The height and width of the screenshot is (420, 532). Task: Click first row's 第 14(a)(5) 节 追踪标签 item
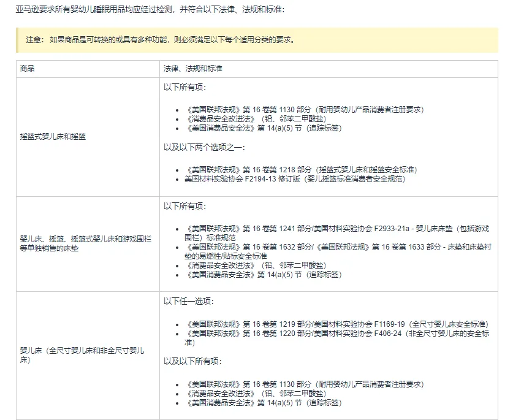(263, 128)
